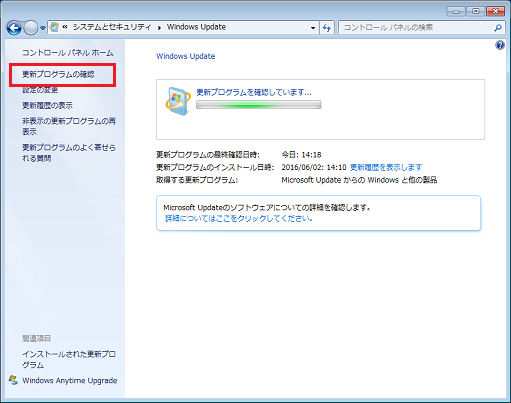Click Microsoft Update からの Windows と他の製品 text
Viewport: 511px width, 403px height.
(x=359, y=180)
